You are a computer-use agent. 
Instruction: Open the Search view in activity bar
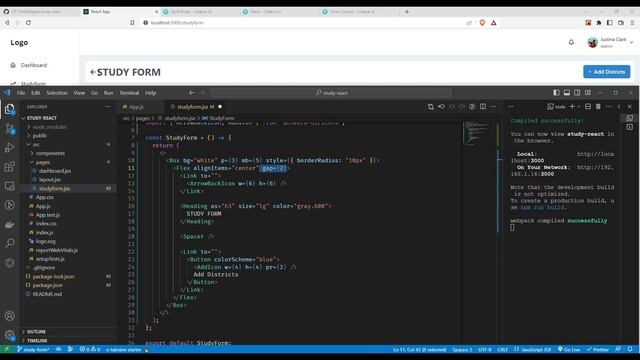point(9,243)
